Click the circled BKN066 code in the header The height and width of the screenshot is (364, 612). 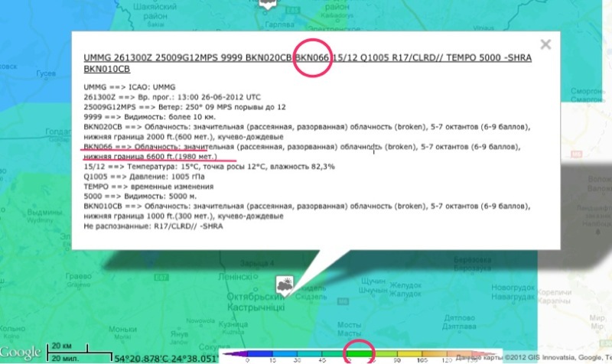[x=312, y=57]
